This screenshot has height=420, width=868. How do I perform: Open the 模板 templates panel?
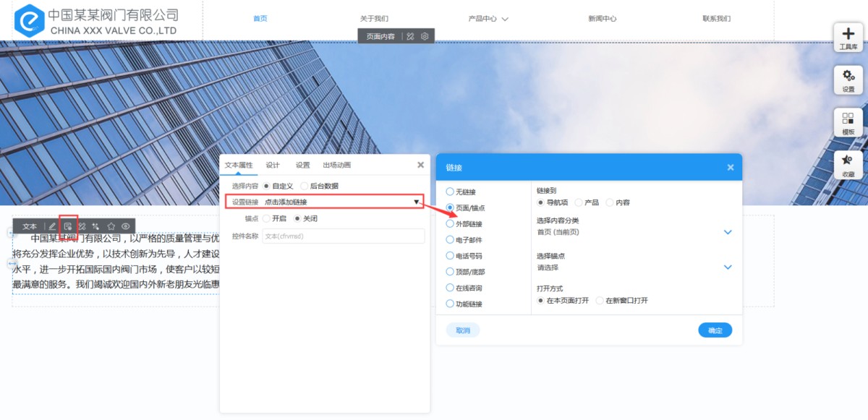[x=848, y=122]
